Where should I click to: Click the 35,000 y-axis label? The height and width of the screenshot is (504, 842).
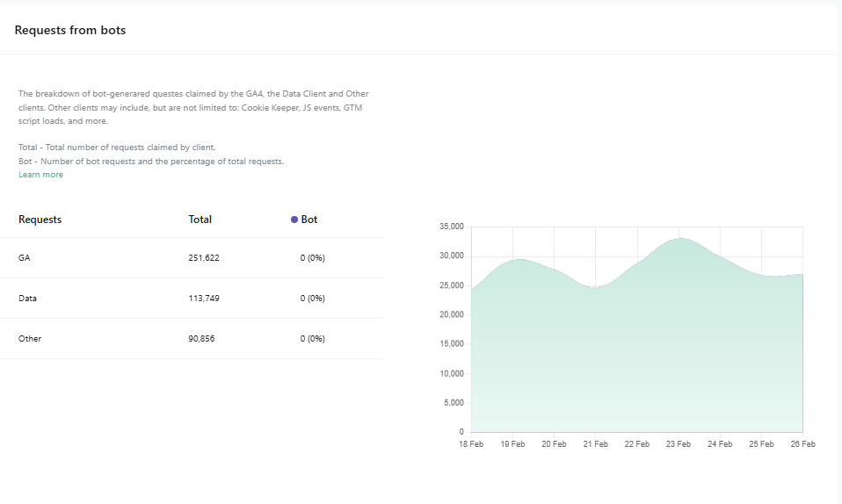(451, 227)
